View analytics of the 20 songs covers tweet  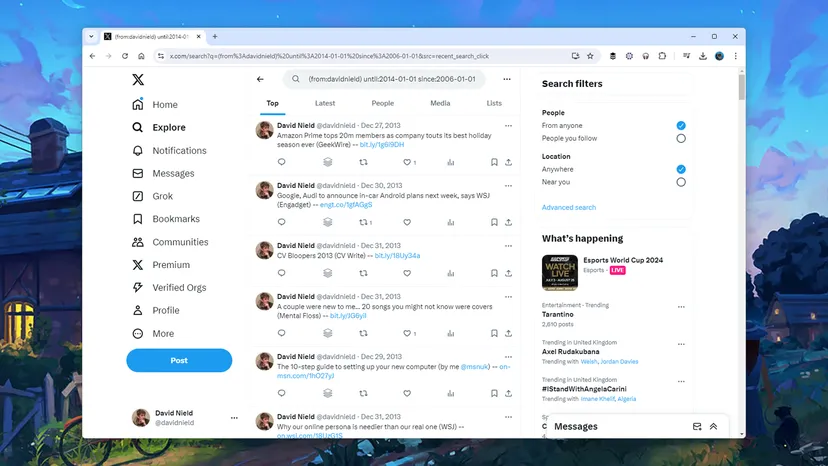(450, 333)
